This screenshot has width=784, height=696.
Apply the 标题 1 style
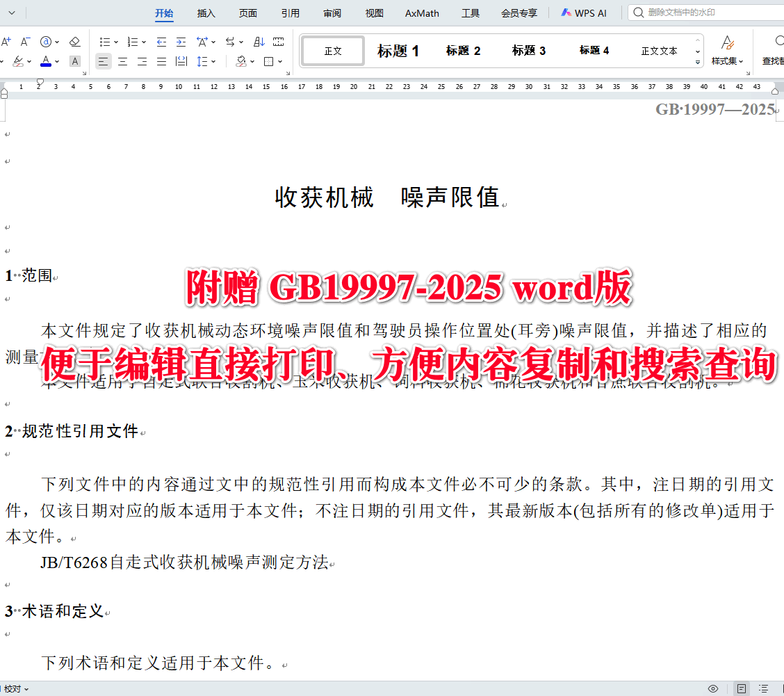(x=398, y=50)
